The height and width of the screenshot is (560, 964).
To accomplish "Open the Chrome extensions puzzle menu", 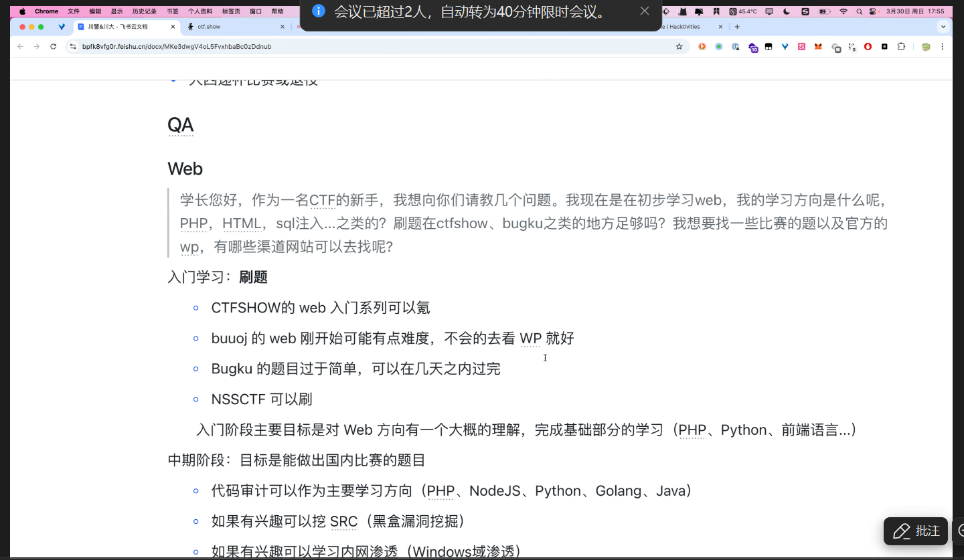I will [x=901, y=47].
